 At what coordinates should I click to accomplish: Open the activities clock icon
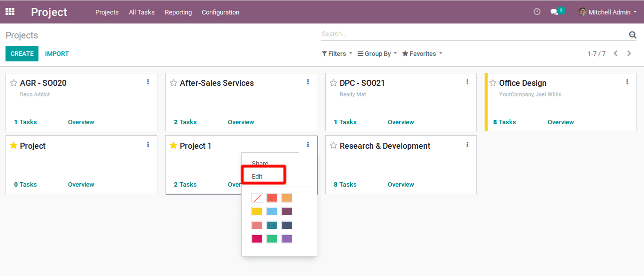(x=537, y=11)
